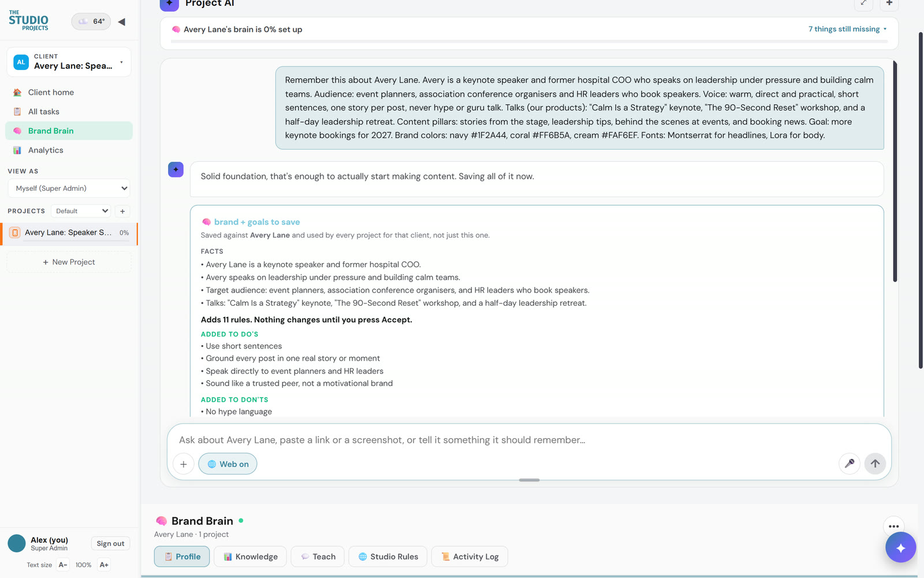Screen dimensions: 924x578
Task: Open The Studio Projects logo
Action: tap(28, 20)
